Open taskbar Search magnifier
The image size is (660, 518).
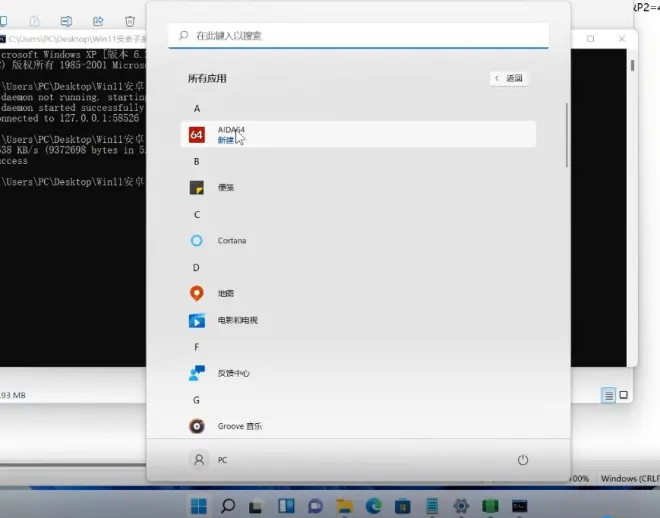click(x=228, y=506)
